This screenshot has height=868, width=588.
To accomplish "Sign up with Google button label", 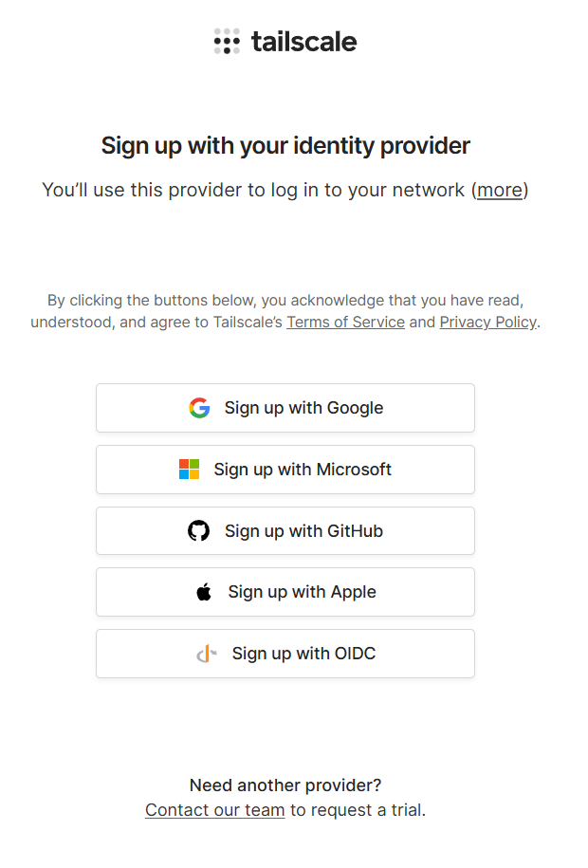I will coord(303,408).
